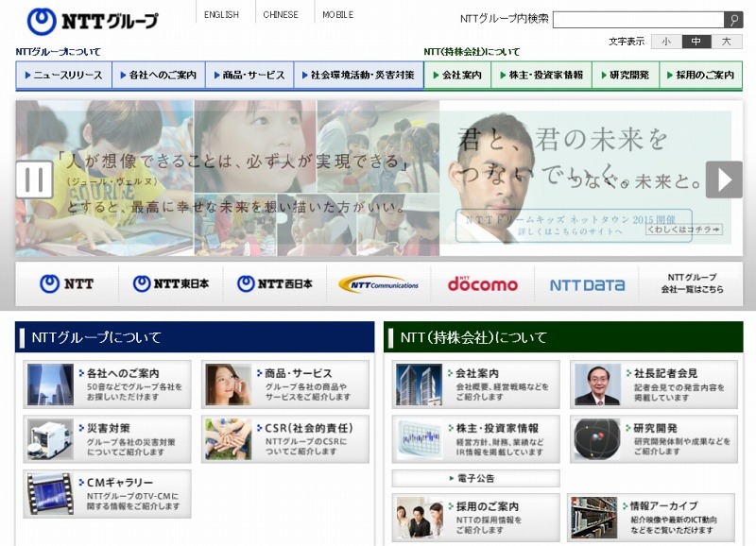Click the atom sphere thumbnail for 研究開発
The height and width of the screenshot is (546, 756).
coord(597,439)
